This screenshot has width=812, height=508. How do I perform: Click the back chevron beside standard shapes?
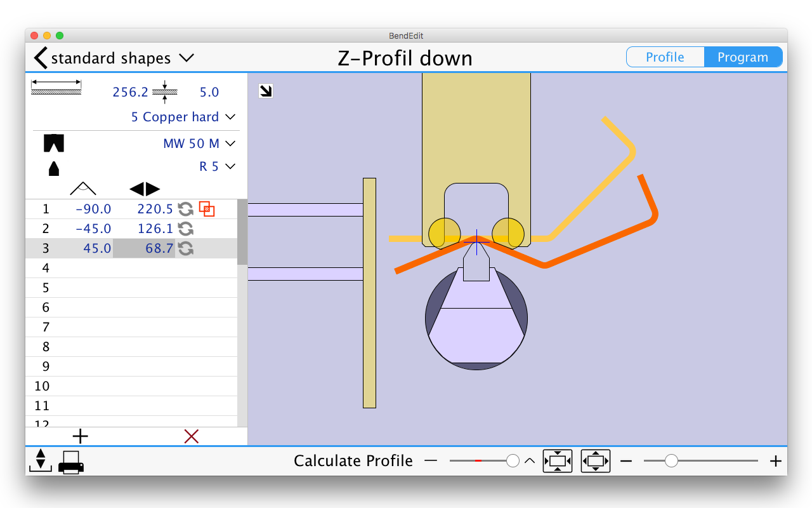(x=41, y=58)
